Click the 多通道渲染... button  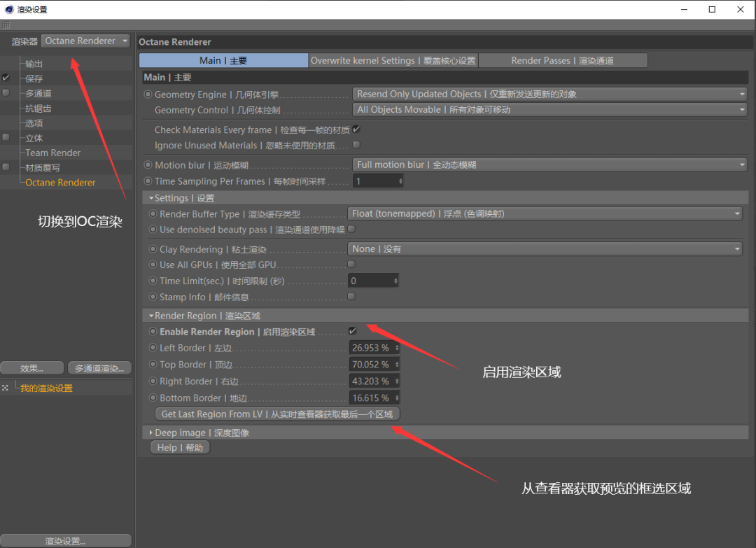[x=100, y=368]
